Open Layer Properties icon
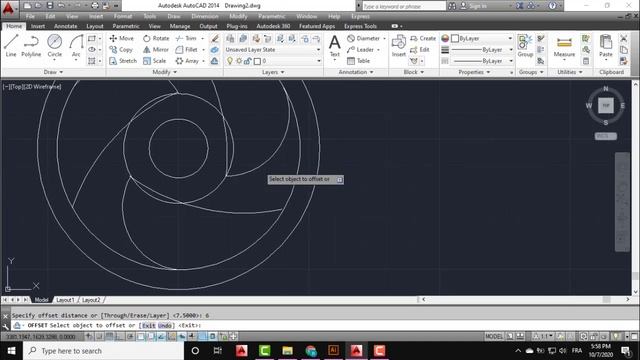Viewport: 640px width, 360px height. [x=230, y=38]
